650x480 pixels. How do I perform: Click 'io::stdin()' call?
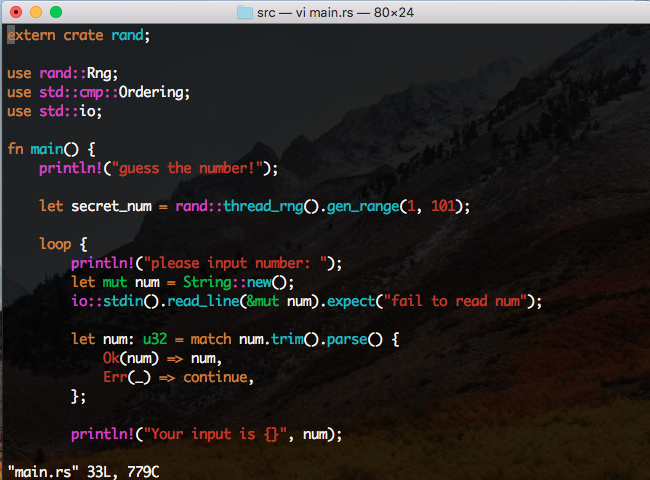115,301
